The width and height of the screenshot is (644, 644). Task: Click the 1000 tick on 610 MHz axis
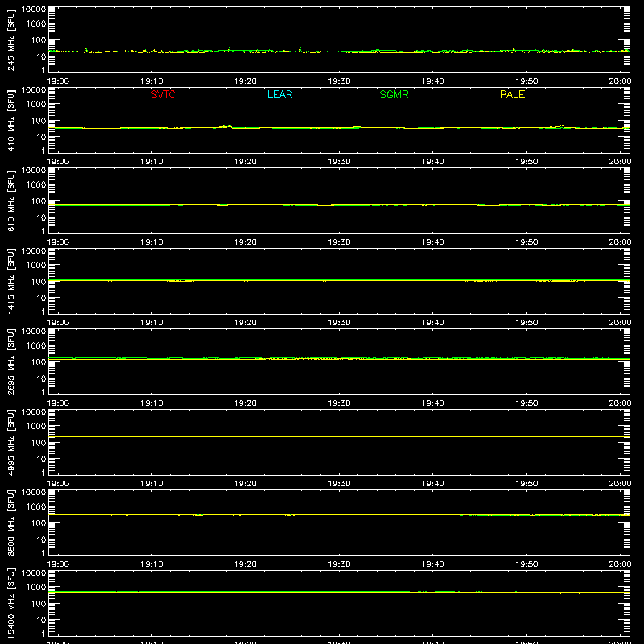click(36, 185)
